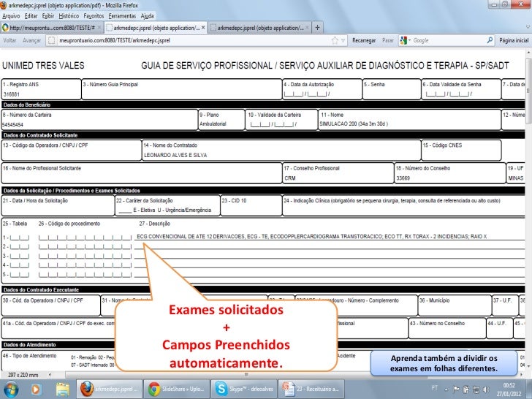The height and width of the screenshot is (399, 532).
Task: Click the favicon of the first tab
Action: coord(5,28)
